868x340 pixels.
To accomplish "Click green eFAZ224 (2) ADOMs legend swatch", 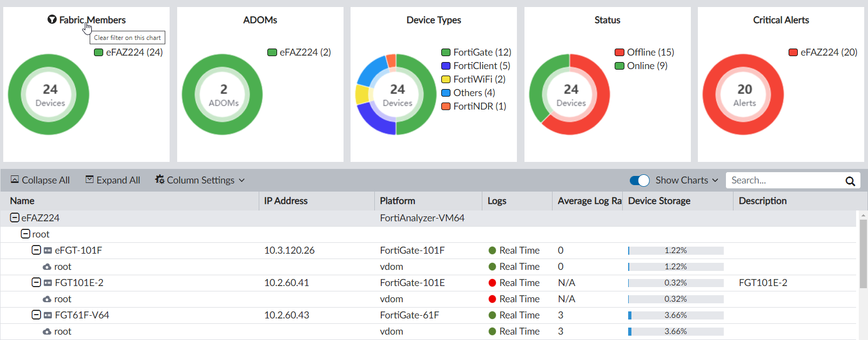I will coord(272,52).
